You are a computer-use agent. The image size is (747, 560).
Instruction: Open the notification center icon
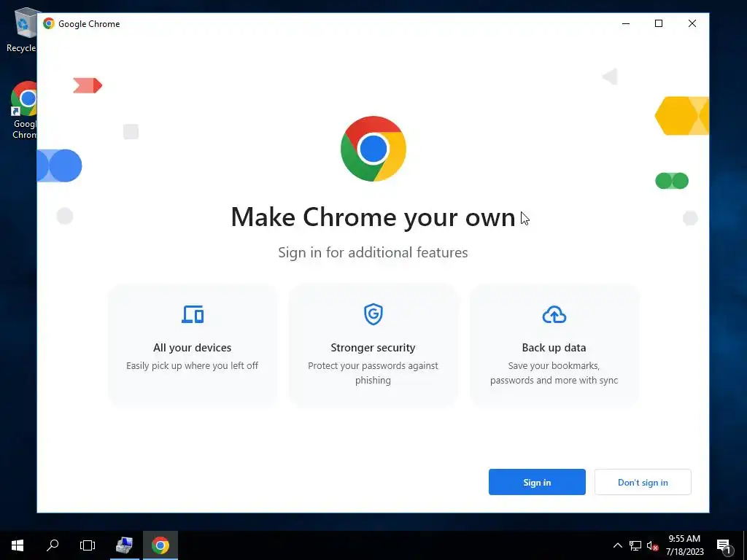pyautogui.click(x=724, y=546)
